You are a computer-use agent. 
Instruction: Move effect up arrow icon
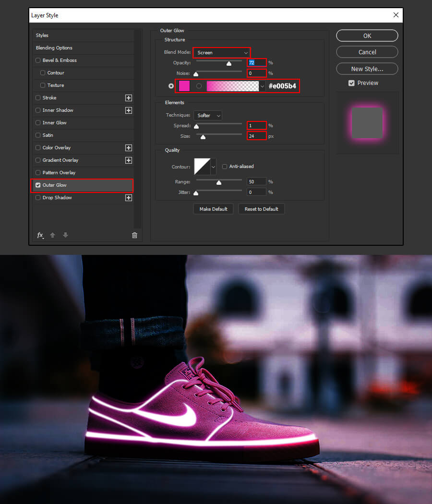53,235
